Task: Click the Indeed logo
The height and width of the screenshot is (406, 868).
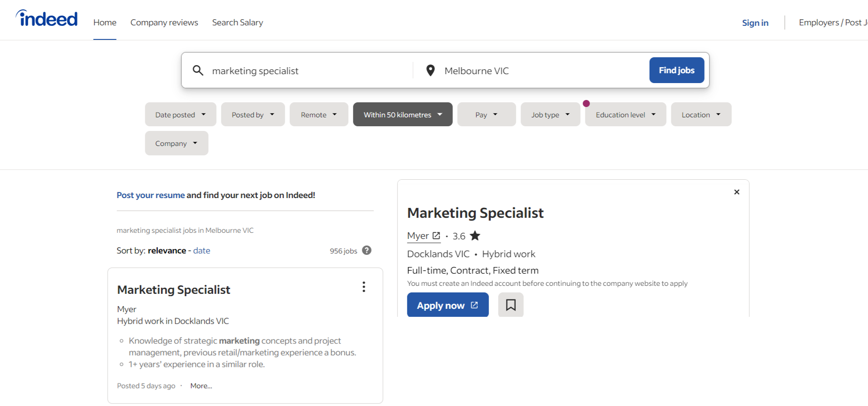Action: [46, 18]
